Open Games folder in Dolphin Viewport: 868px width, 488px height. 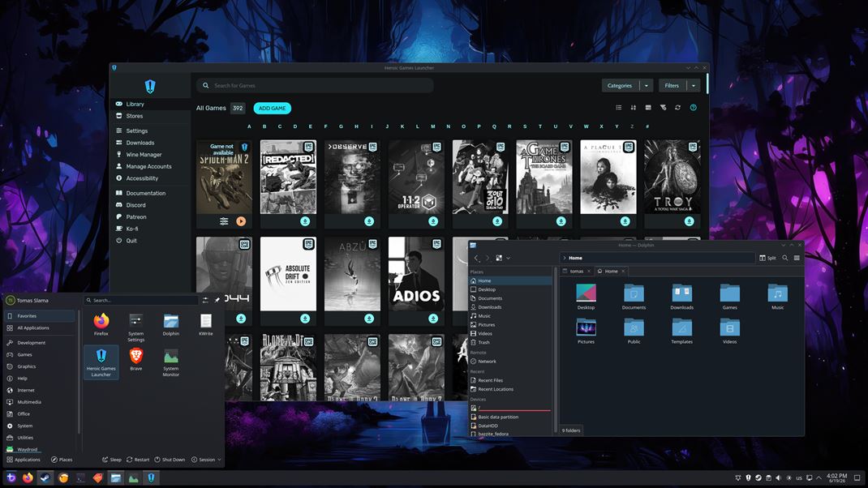click(729, 297)
